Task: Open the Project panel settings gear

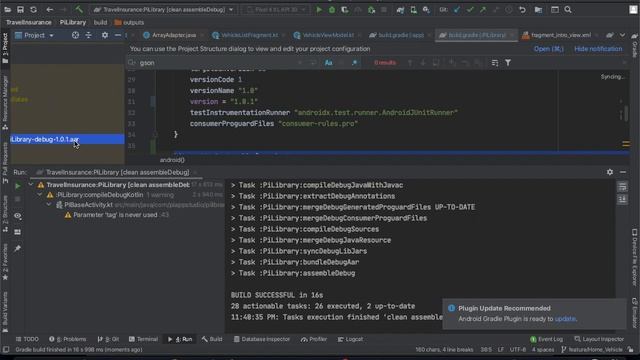Action: (105, 36)
